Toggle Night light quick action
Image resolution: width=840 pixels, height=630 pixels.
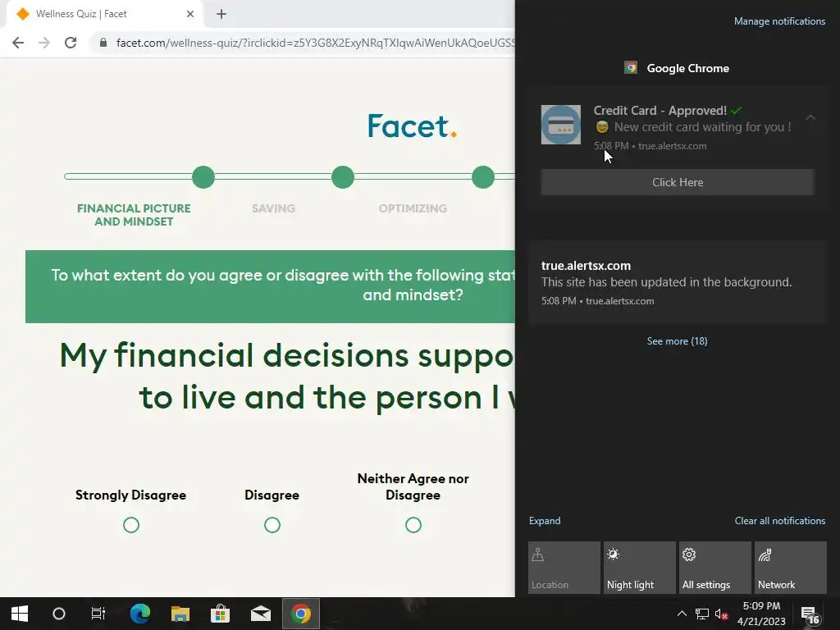[x=640, y=568]
